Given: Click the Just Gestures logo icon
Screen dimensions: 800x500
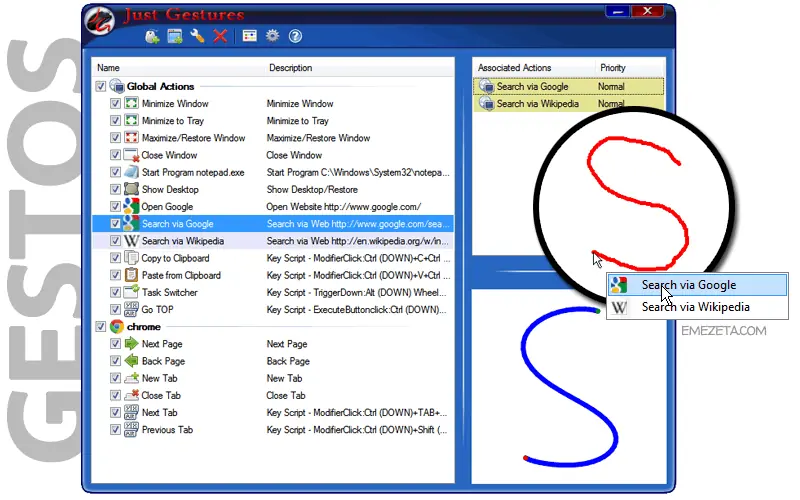Looking at the screenshot, I should coord(101,21).
